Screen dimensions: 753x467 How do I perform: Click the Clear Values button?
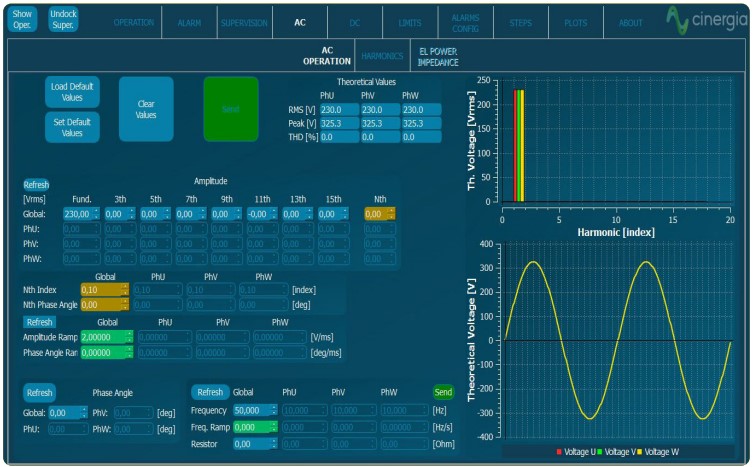click(x=146, y=108)
